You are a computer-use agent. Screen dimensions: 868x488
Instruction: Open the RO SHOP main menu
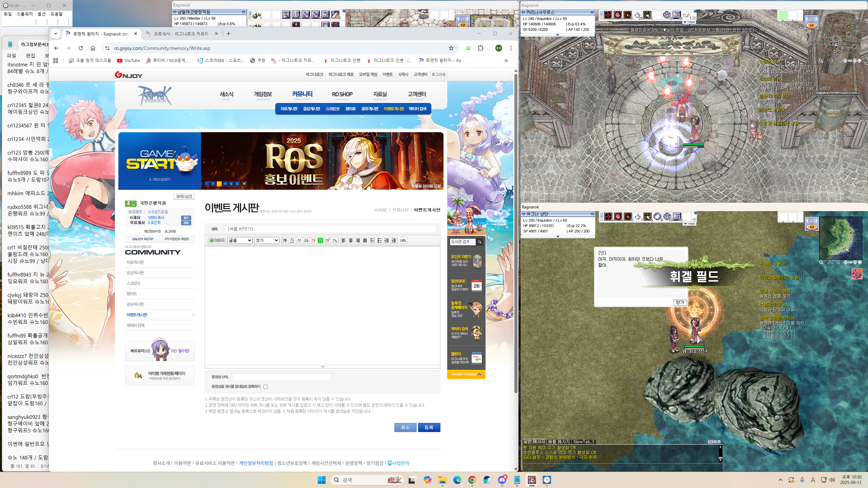pos(342,95)
